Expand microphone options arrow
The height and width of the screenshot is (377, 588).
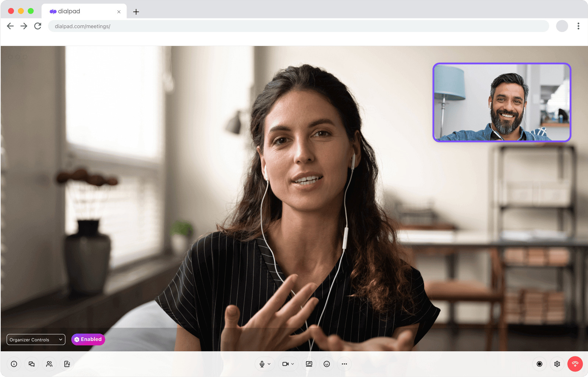click(269, 364)
